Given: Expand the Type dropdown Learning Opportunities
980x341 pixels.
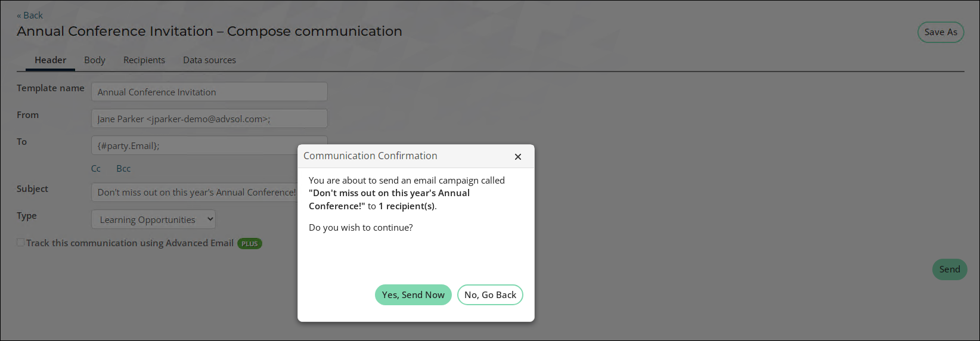Looking at the screenshot, I should pyautogui.click(x=153, y=219).
